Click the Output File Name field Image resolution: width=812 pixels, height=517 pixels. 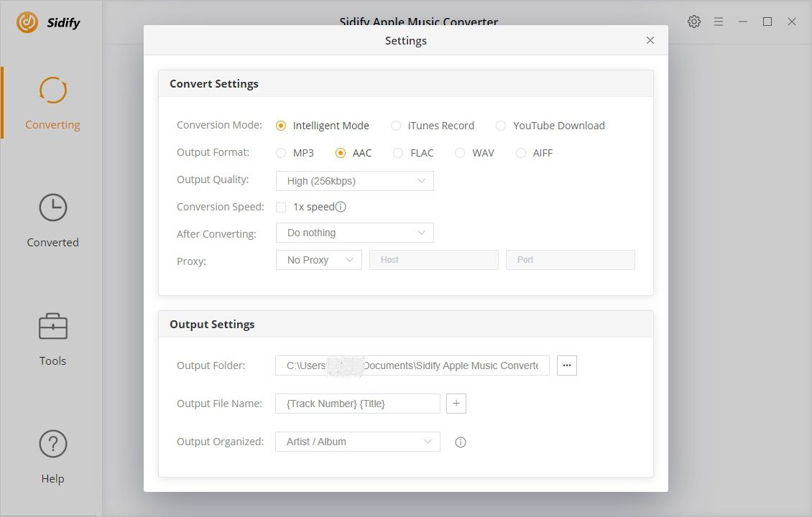coord(358,404)
